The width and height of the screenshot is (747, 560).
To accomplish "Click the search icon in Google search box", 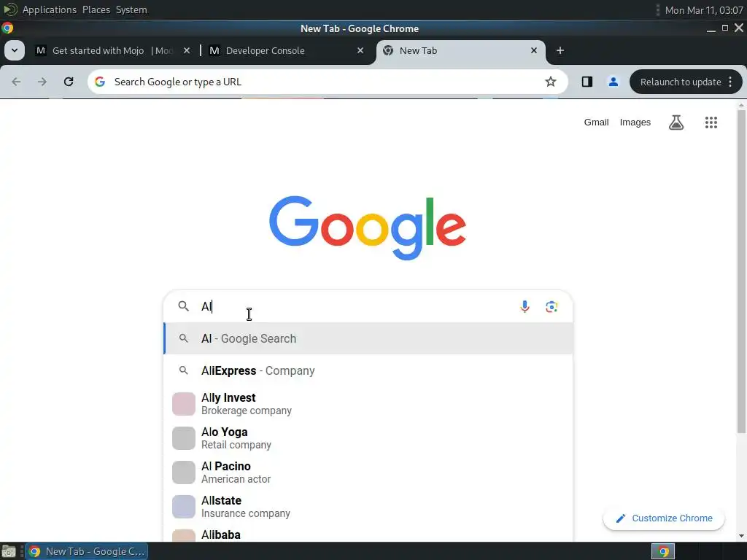I will coord(183,306).
